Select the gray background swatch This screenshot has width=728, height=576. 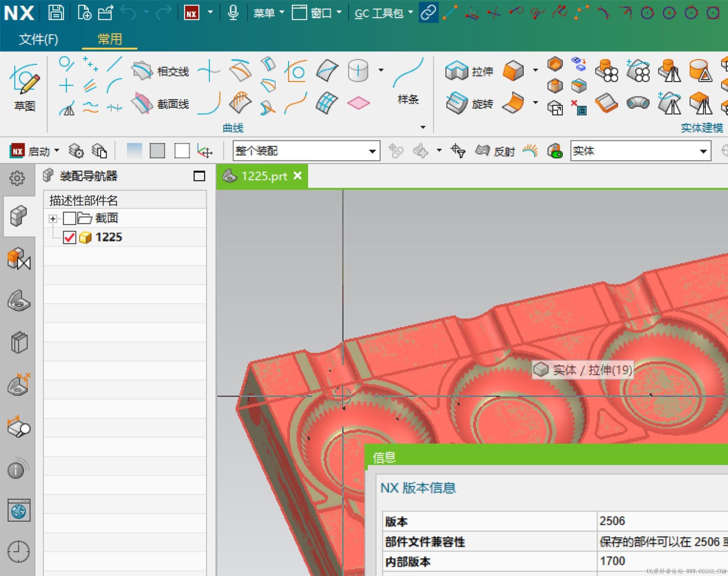[157, 151]
